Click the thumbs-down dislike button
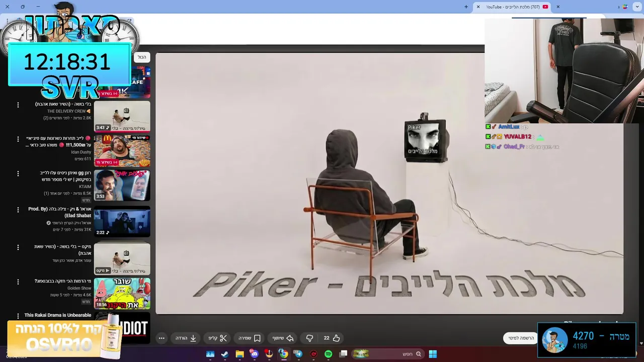 coord(310,338)
